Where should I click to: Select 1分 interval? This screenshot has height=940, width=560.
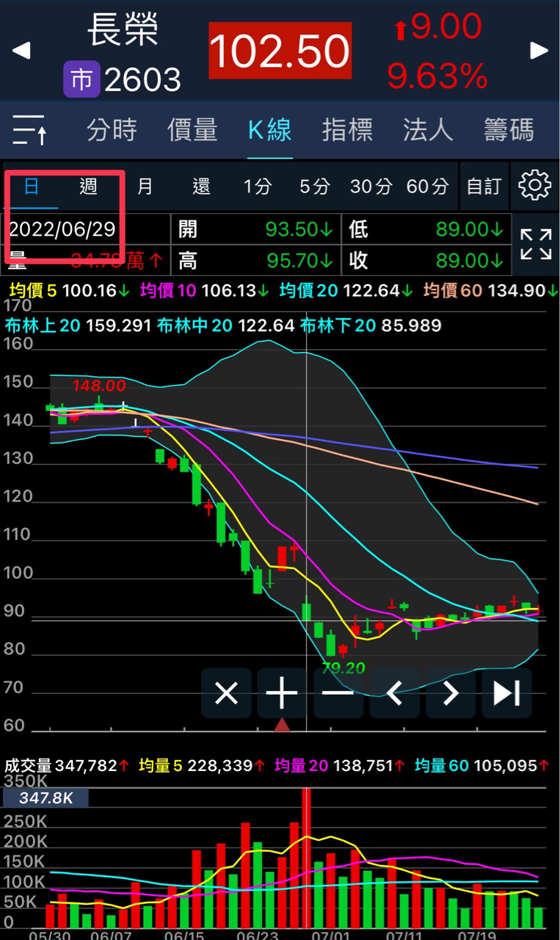pos(258,187)
